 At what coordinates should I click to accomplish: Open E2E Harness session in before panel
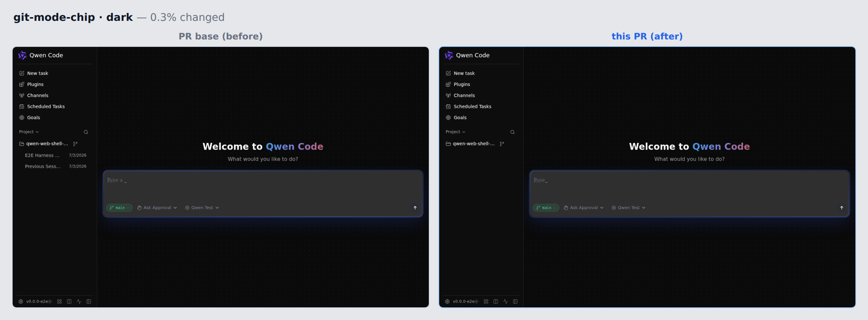(x=55, y=156)
